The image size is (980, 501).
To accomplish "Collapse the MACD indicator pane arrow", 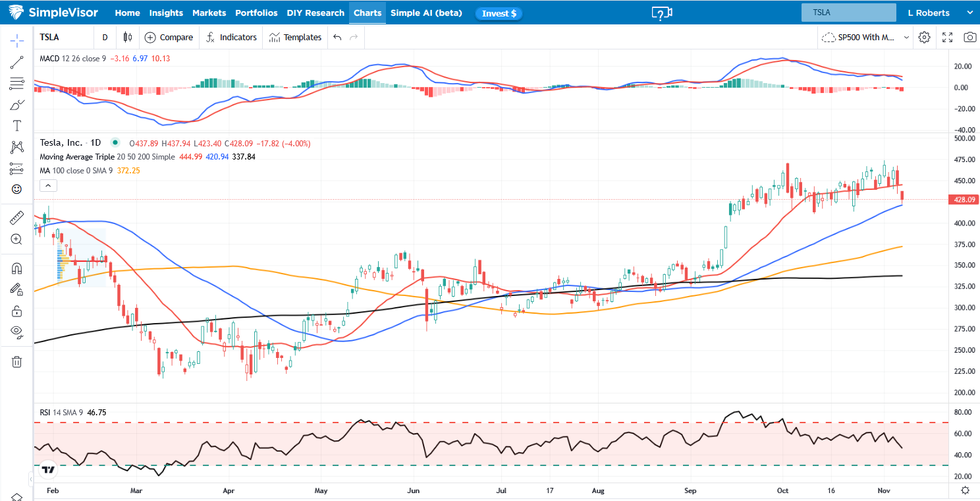I will [47, 185].
